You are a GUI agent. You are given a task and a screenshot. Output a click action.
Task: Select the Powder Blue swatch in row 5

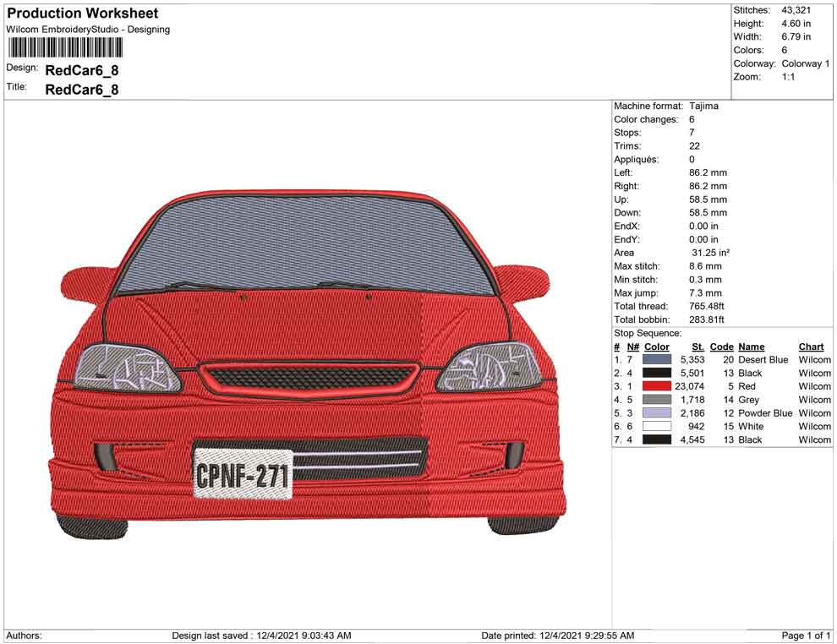pos(658,413)
